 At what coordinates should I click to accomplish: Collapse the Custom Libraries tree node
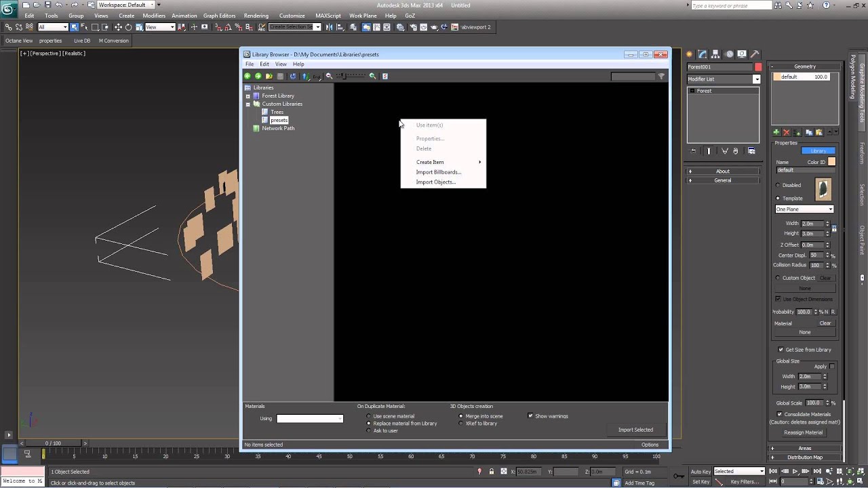click(x=248, y=104)
